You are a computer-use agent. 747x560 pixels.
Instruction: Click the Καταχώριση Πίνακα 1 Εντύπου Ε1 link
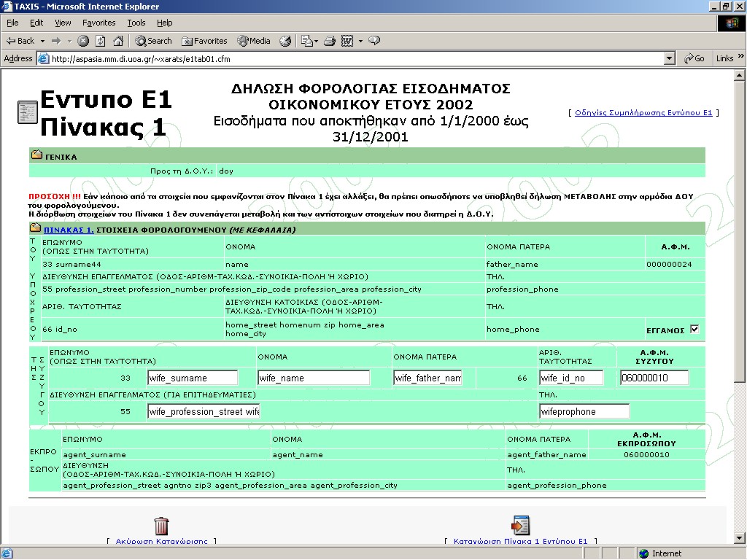tap(520, 542)
